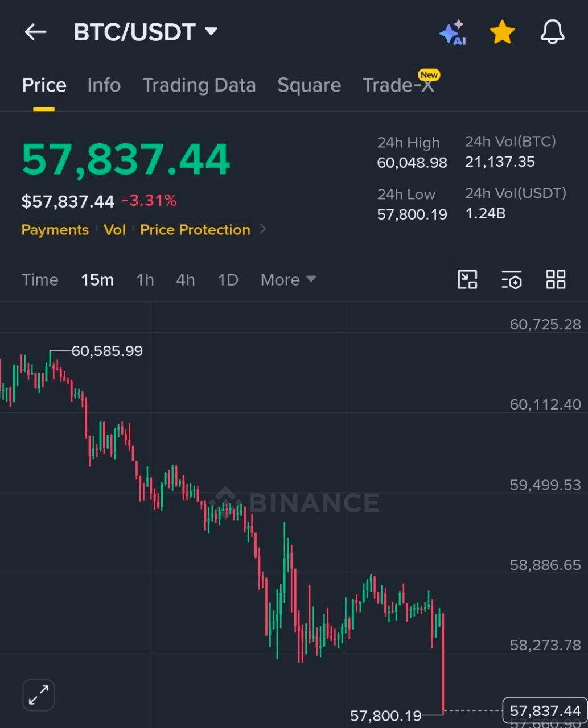The image size is (588, 728).
Task: Open the More intervals dropdown
Action: point(288,280)
